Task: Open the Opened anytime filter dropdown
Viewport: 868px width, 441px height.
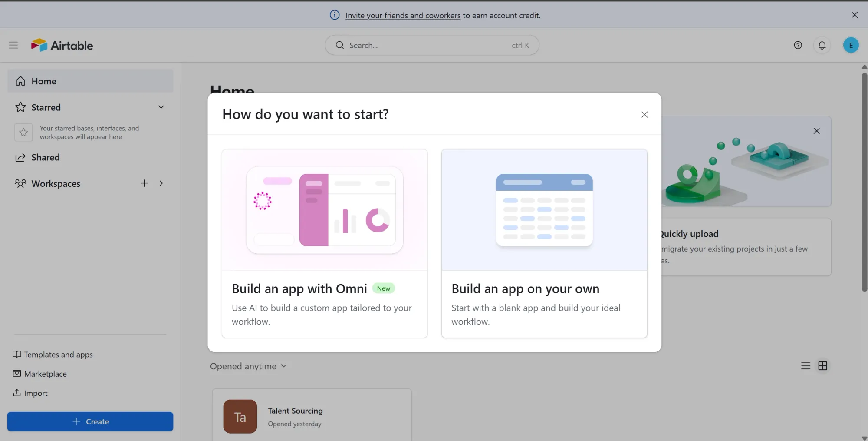Action: [x=248, y=366]
